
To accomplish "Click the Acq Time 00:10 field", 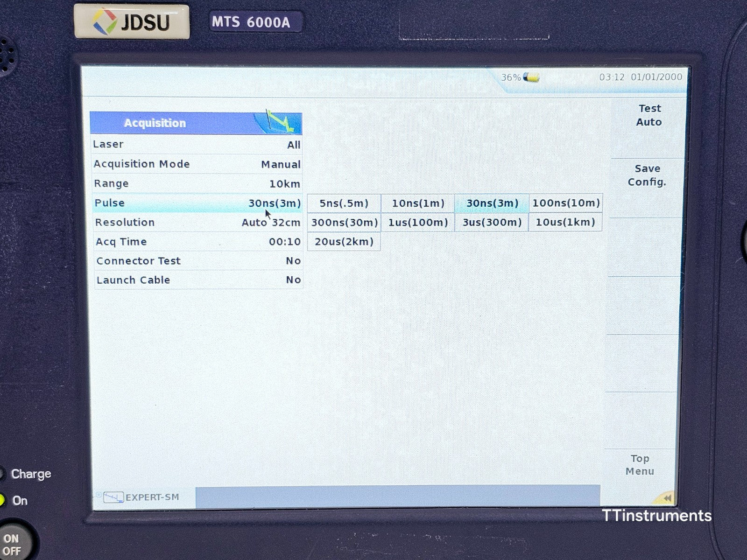I will point(198,241).
